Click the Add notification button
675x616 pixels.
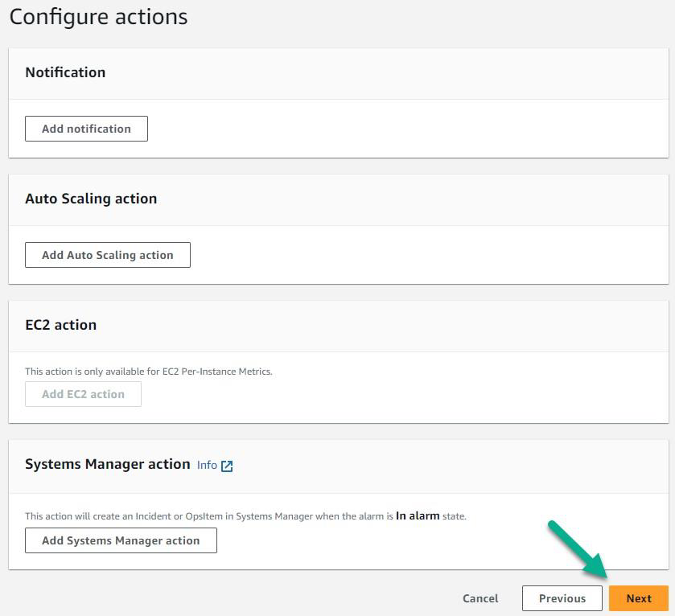tap(86, 129)
